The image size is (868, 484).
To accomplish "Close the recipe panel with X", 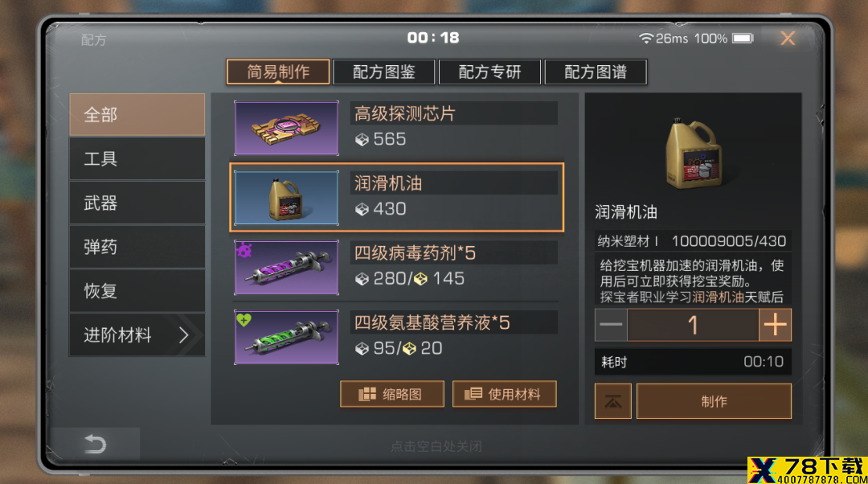I will (787, 39).
